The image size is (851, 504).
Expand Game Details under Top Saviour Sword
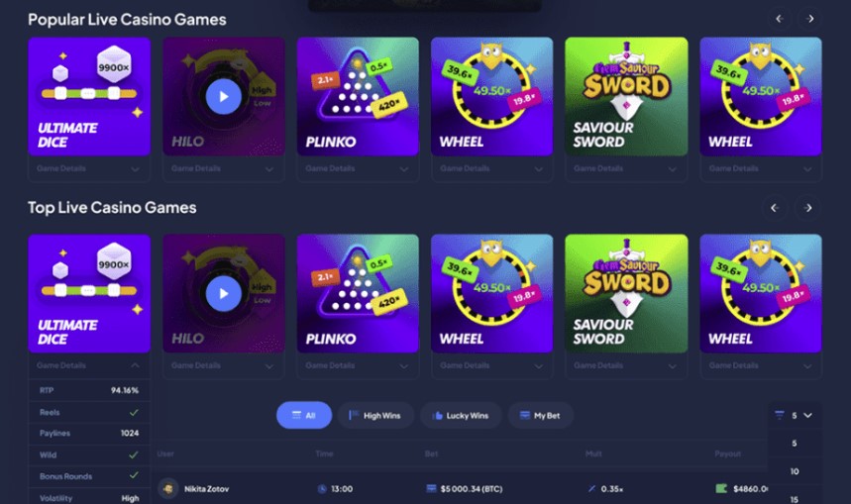tap(626, 365)
